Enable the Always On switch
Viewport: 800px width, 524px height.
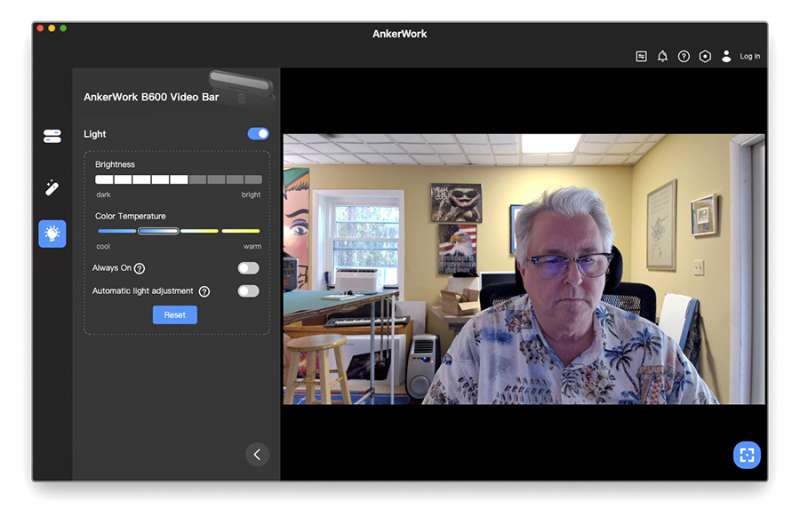coord(248,268)
